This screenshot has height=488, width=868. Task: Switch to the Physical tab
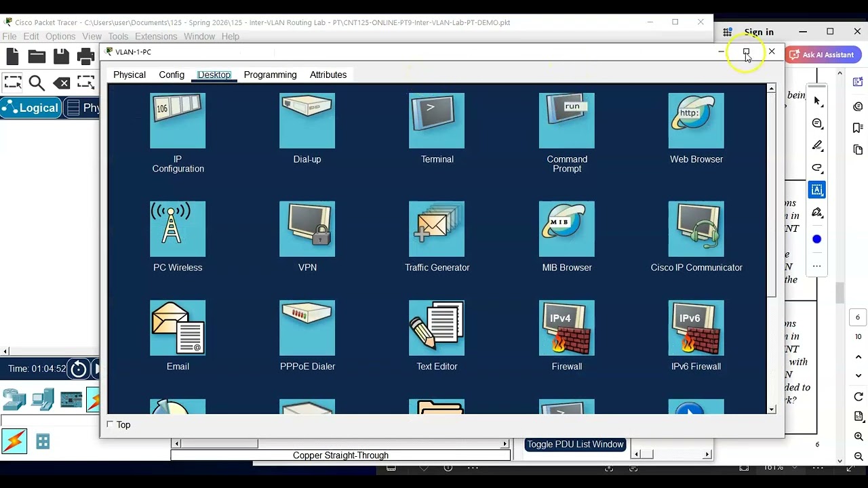point(130,75)
